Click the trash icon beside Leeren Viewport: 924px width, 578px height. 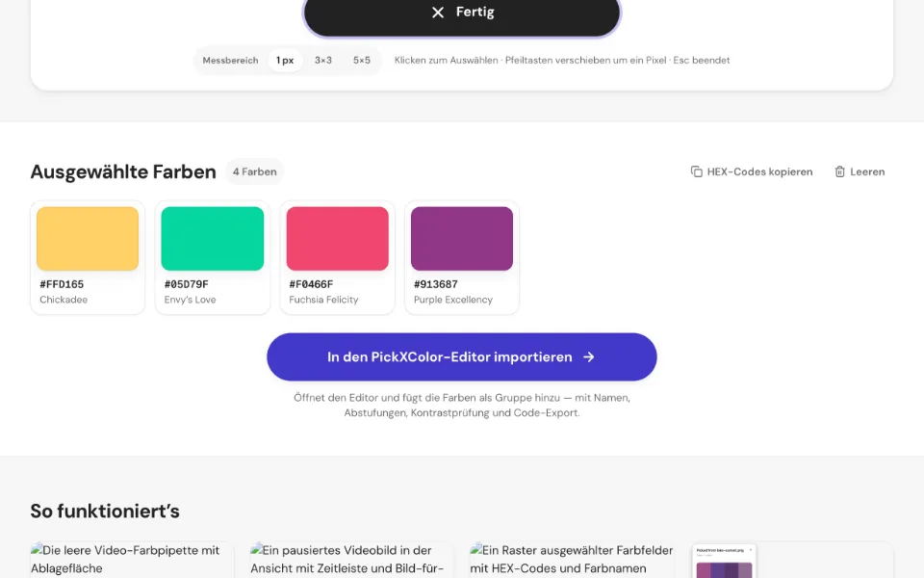click(839, 171)
